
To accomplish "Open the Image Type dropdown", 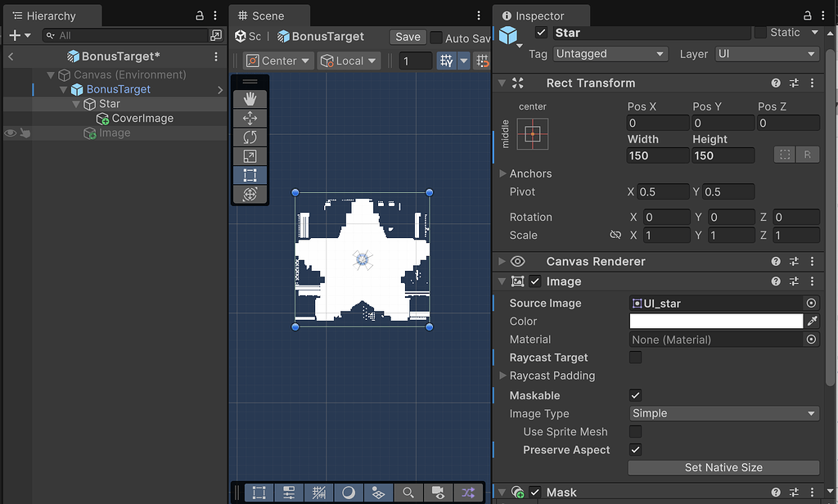I will tap(723, 413).
